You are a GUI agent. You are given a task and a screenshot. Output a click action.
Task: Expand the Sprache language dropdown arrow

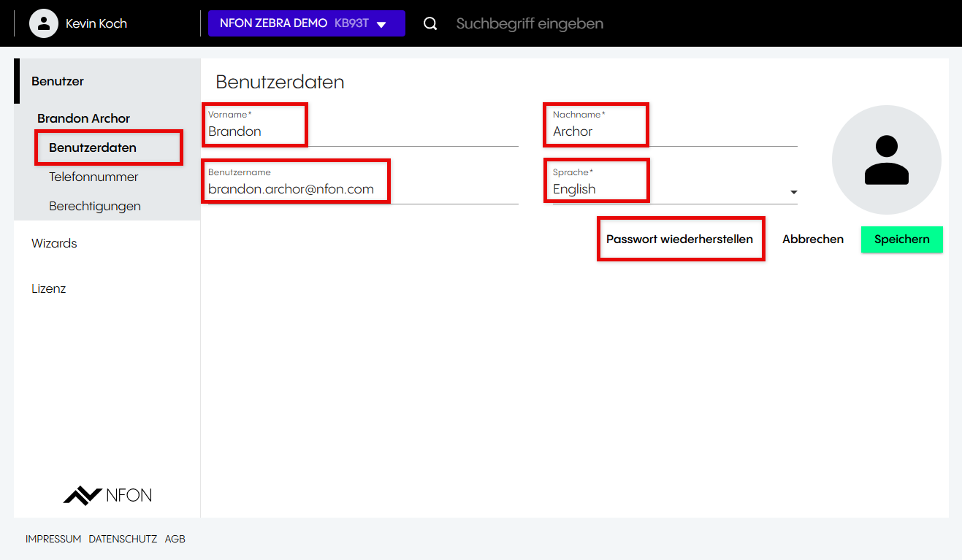[x=793, y=192]
